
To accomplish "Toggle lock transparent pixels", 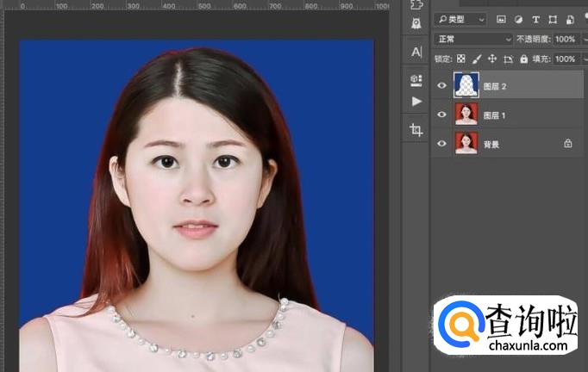I will 461,59.
